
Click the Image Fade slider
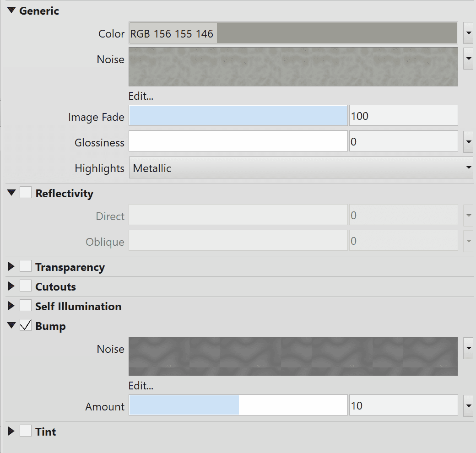coord(238,115)
